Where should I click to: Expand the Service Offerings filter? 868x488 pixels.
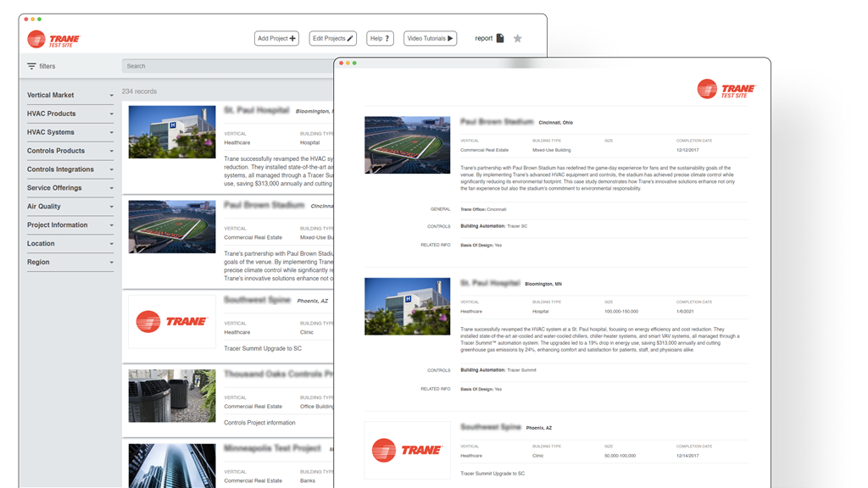pos(70,187)
